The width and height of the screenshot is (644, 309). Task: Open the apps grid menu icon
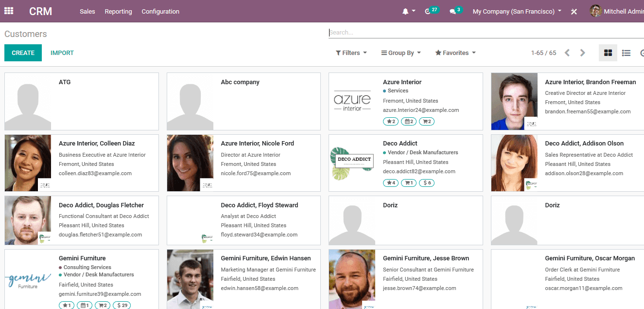point(9,11)
